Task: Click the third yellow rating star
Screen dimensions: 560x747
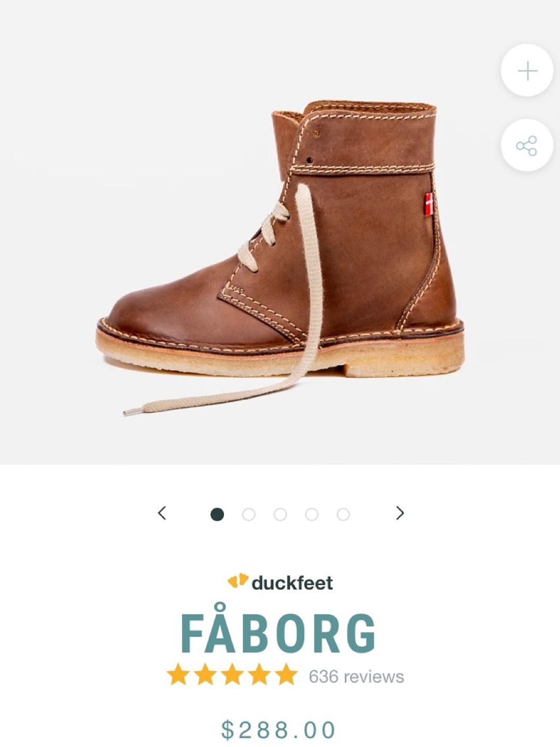Action: tap(232, 675)
